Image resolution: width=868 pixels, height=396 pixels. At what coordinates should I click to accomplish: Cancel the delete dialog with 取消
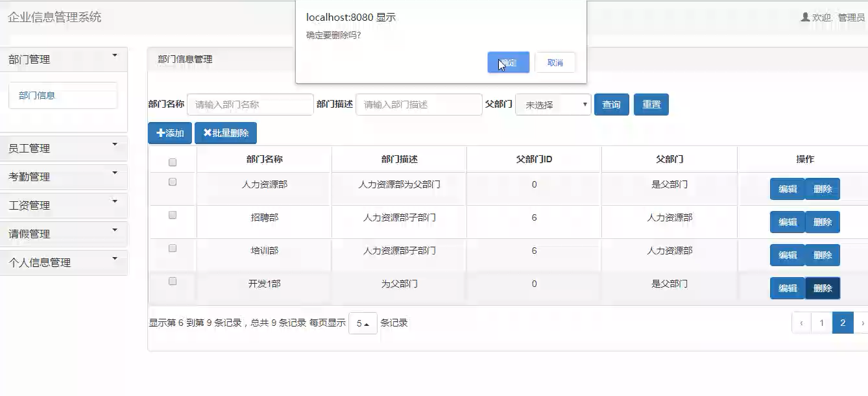coord(555,62)
